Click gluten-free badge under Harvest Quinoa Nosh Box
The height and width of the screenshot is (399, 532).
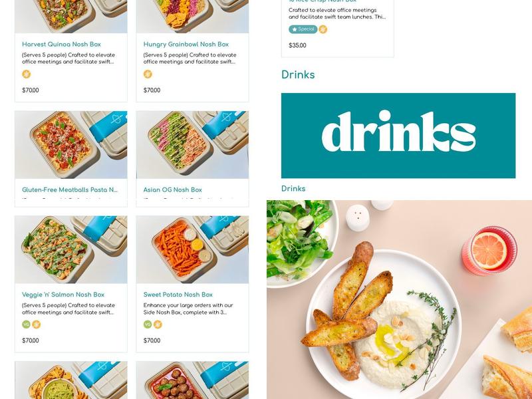(x=26, y=74)
